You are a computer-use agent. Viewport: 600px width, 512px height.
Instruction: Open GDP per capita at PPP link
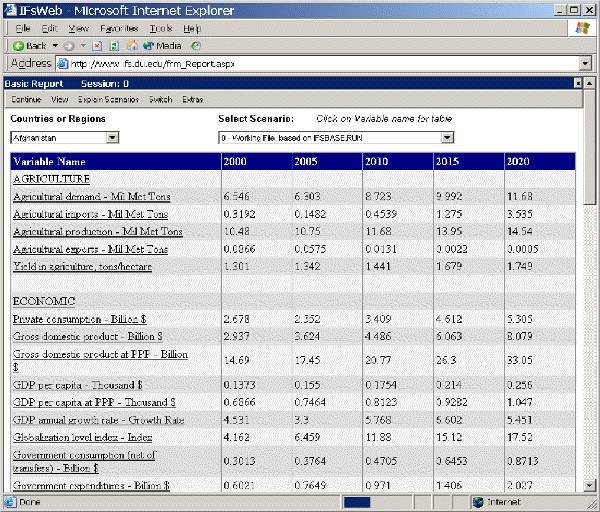pyautogui.click(x=94, y=402)
